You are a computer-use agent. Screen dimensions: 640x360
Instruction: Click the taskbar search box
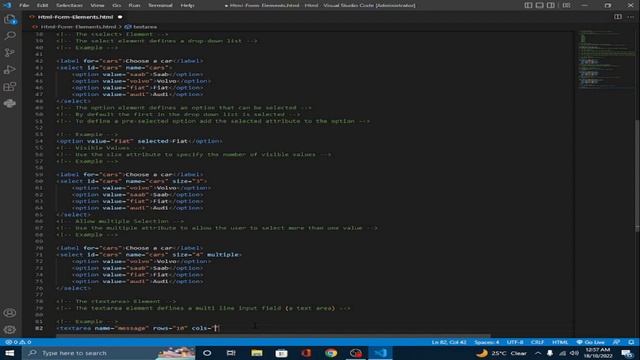(x=108, y=353)
